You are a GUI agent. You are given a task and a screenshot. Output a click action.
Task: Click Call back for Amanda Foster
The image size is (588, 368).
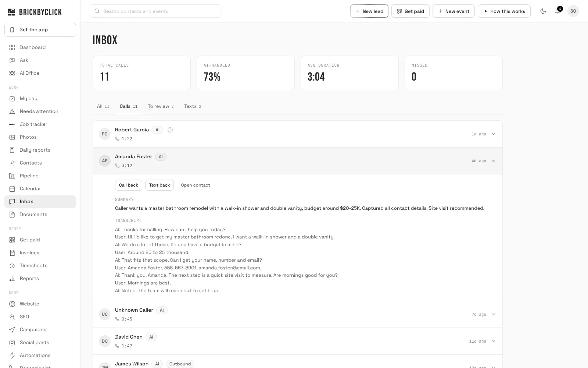pyautogui.click(x=129, y=185)
